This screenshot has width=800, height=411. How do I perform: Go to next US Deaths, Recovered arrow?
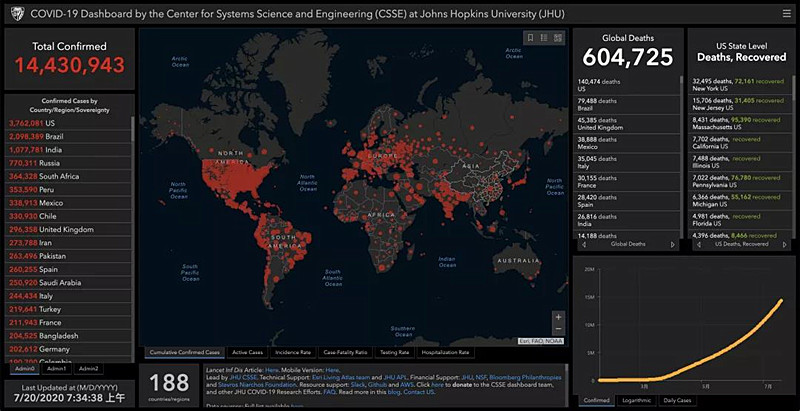point(784,244)
